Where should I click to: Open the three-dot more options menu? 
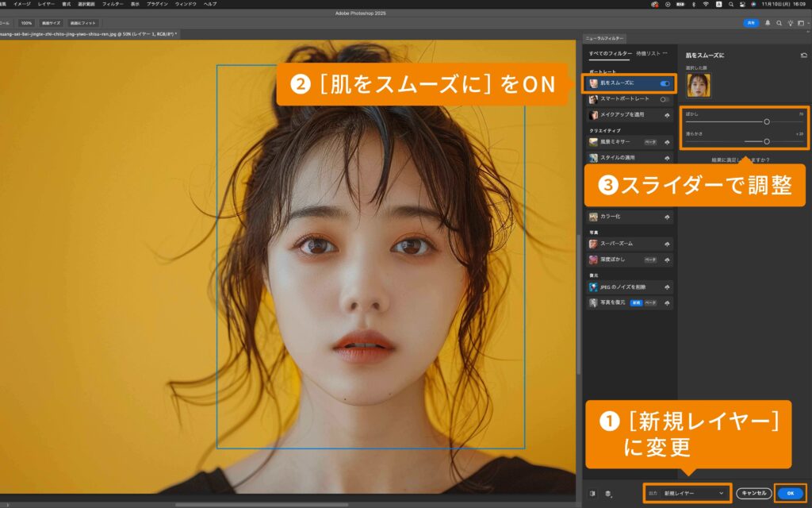click(665, 53)
